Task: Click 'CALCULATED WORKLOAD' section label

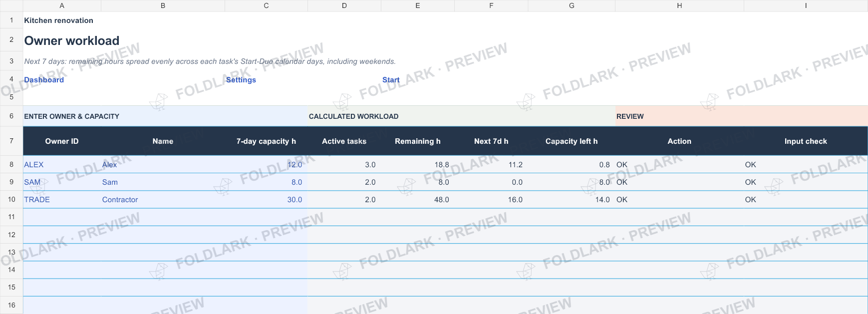Action: [x=353, y=116]
